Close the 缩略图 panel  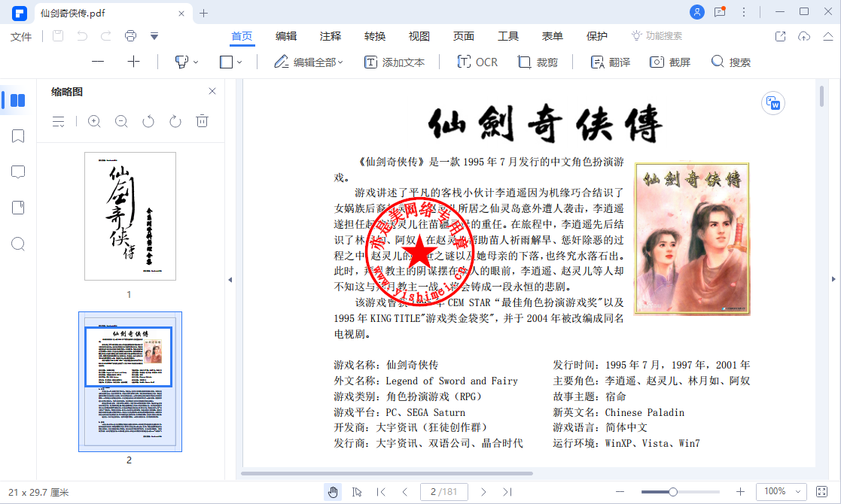212,91
